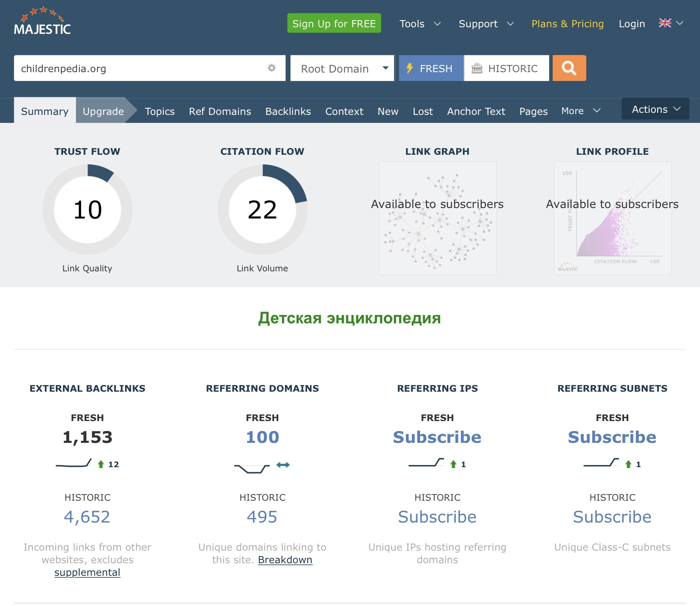Image resolution: width=700 pixels, height=606 pixels.
Task: Click the UK flag language icon
Action: coord(665,23)
